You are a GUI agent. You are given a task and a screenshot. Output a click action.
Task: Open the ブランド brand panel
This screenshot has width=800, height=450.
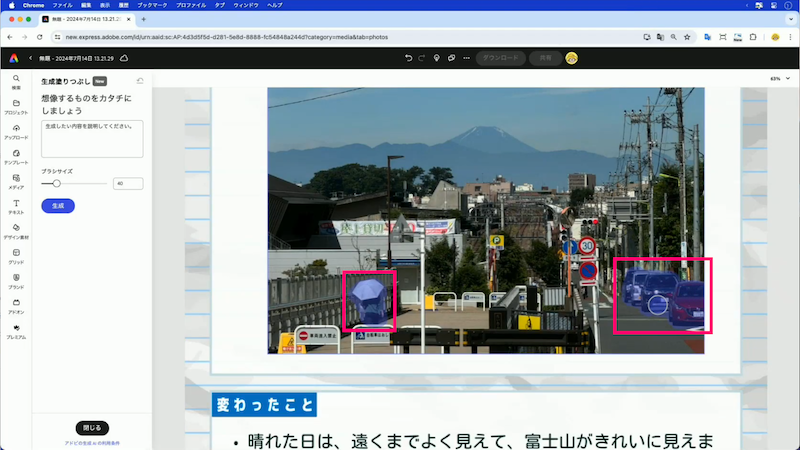click(x=16, y=282)
